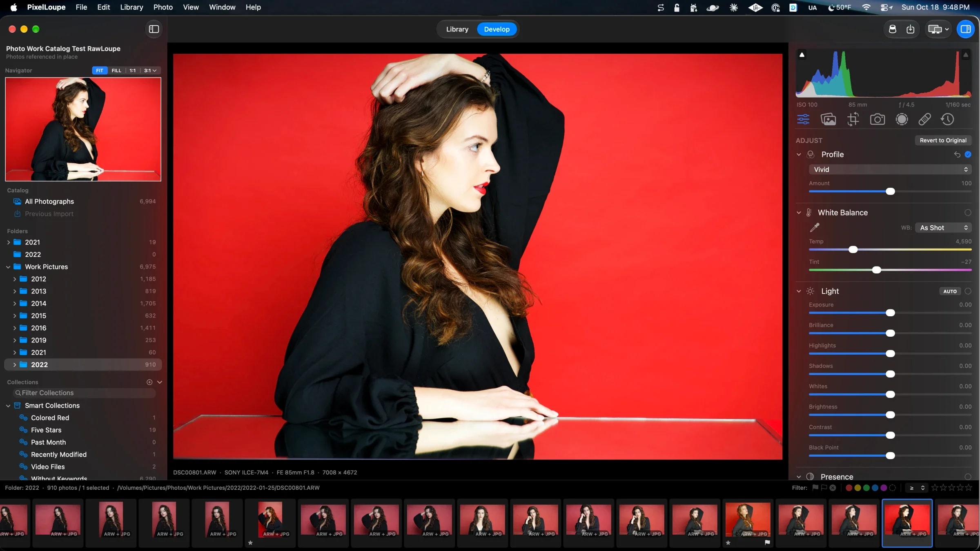Click Revert to Original button
Viewport: 980px width, 551px height.
pyautogui.click(x=943, y=140)
